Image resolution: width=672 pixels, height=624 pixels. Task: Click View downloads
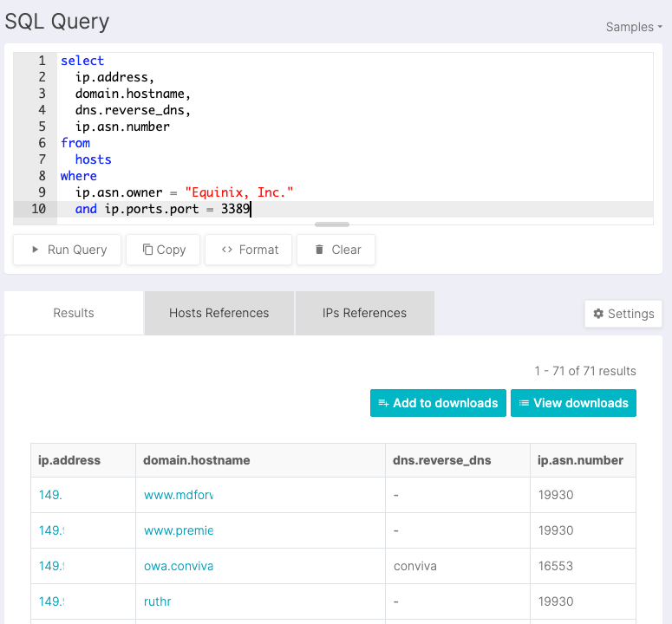click(573, 403)
